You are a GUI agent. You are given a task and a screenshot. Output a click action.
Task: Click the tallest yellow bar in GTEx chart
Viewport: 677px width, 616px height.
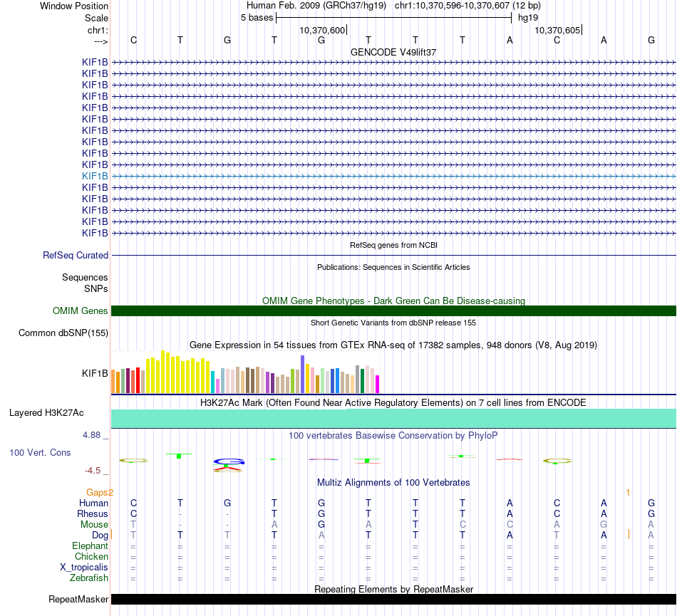[162, 372]
